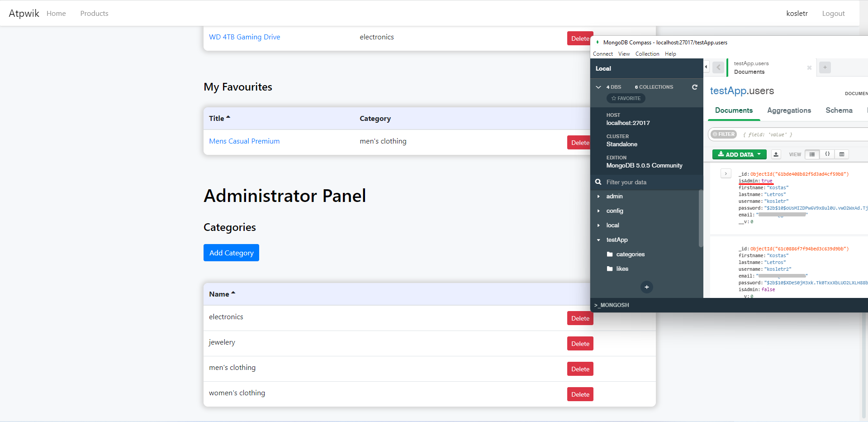Switch to table view in Compass

[842, 154]
